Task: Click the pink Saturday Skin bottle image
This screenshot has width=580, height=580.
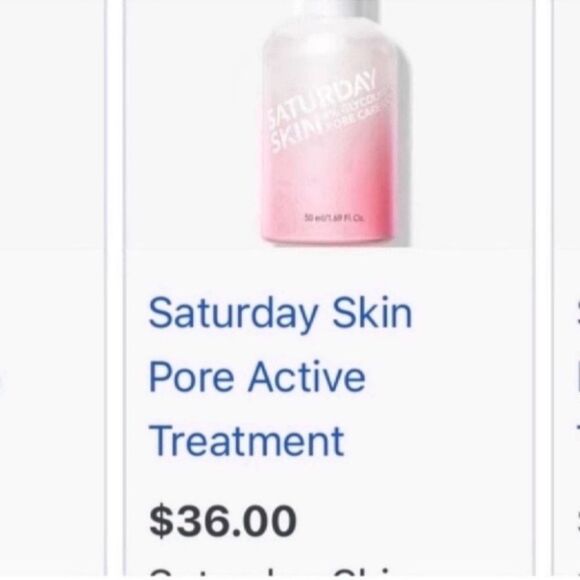Action: [335, 123]
